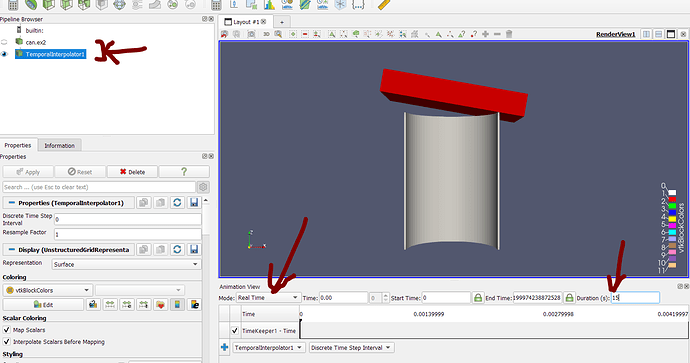
Task: Click the gray plus grow-selection icon
Action: 485,34
